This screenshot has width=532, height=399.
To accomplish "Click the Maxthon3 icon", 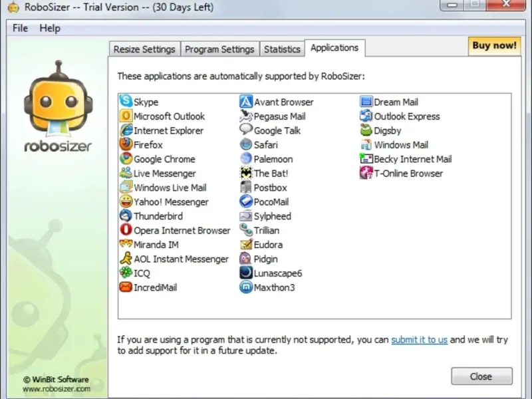I will click(246, 287).
